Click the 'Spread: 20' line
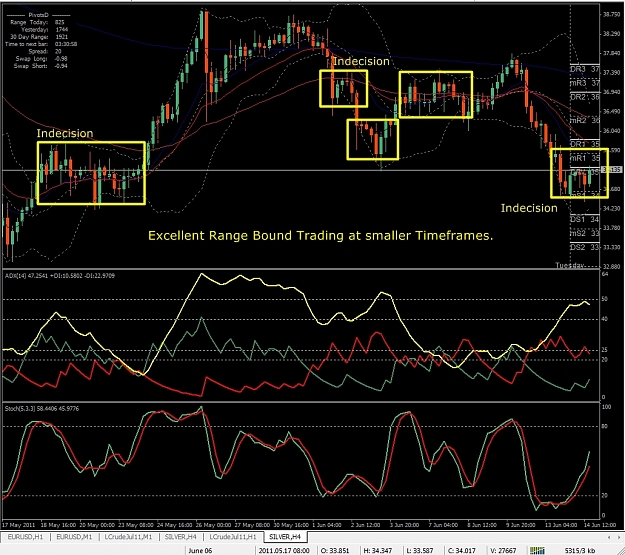The image size is (625, 555). point(45,51)
